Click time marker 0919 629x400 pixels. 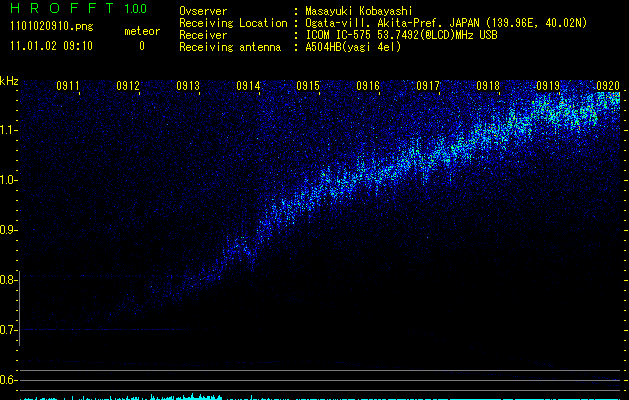pyautogui.click(x=548, y=85)
